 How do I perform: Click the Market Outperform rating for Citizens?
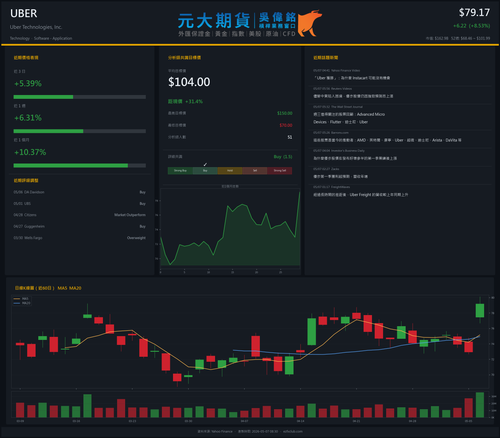point(130,215)
